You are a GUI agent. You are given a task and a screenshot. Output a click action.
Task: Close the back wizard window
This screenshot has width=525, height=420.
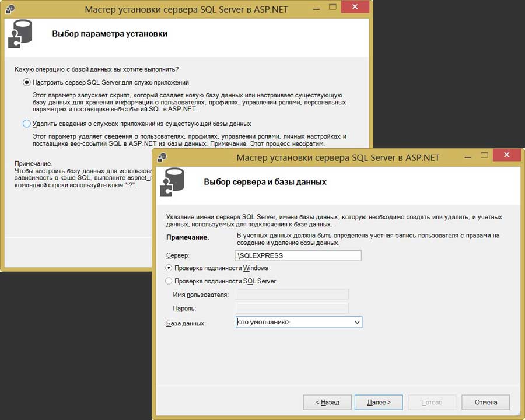click(355, 6)
